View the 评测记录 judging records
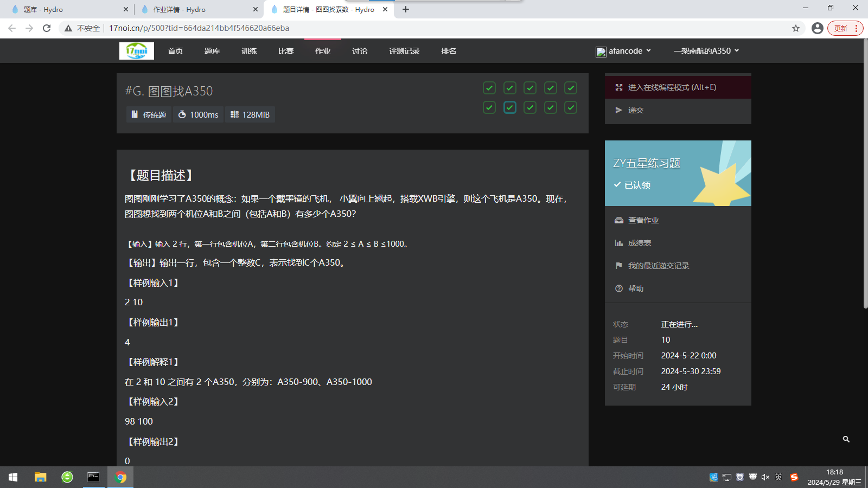The width and height of the screenshot is (868, 488). pyautogui.click(x=404, y=51)
